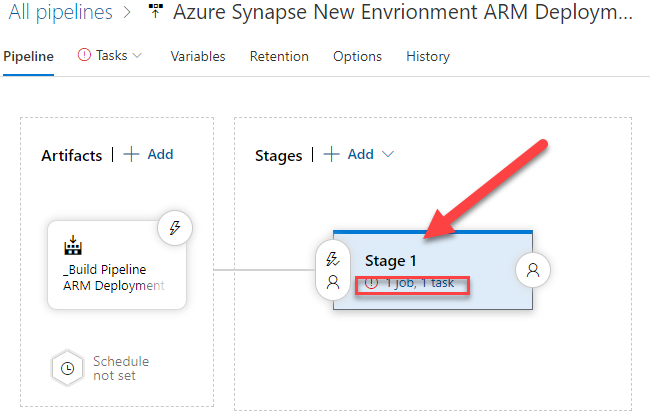Viewport: 650px width, 416px height.
Task: Click the Tasks tab warning icon
Action: [x=85, y=56]
